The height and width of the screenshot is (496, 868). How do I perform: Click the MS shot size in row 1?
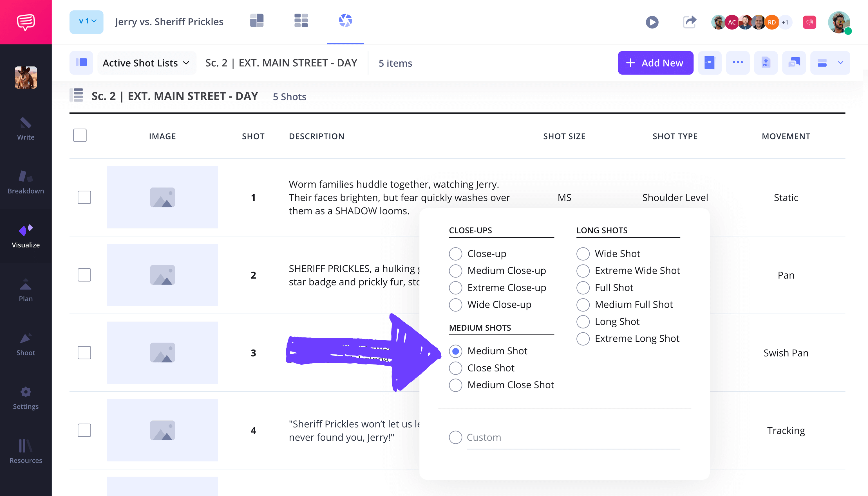(564, 198)
